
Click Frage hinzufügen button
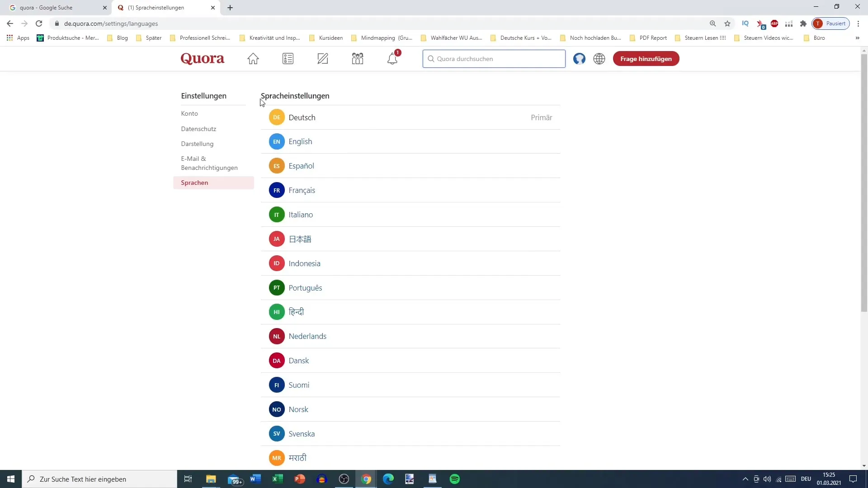click(x=646, y=58)
